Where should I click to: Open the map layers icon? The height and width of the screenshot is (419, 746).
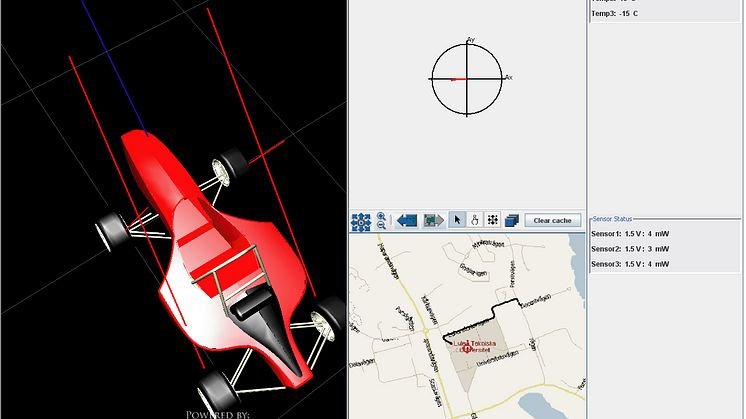point(511,221)
